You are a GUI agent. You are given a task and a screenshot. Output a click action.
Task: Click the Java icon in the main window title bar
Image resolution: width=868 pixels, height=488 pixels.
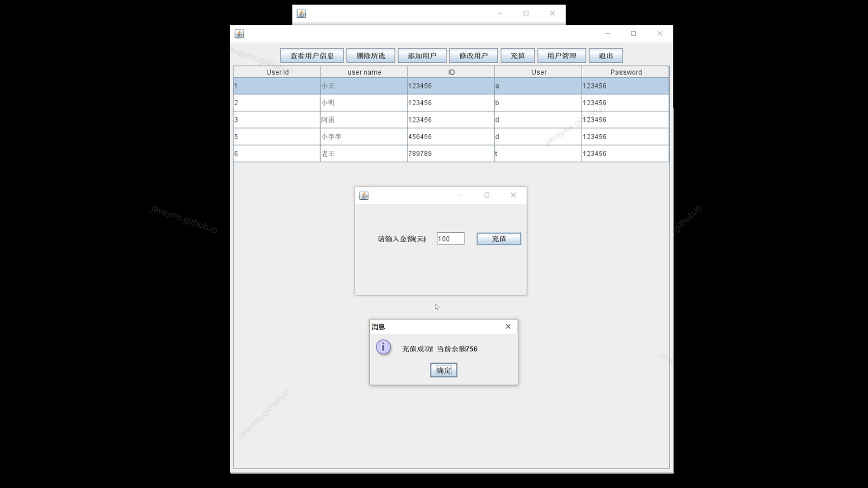coord(240,33)
